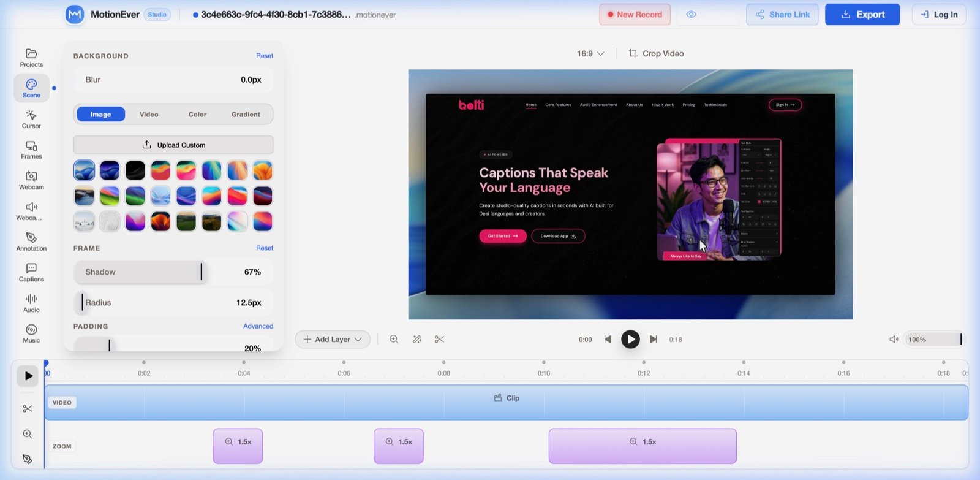Switch to the Color background tab
The height and width of the screenshot is (480, 980).
197,114
